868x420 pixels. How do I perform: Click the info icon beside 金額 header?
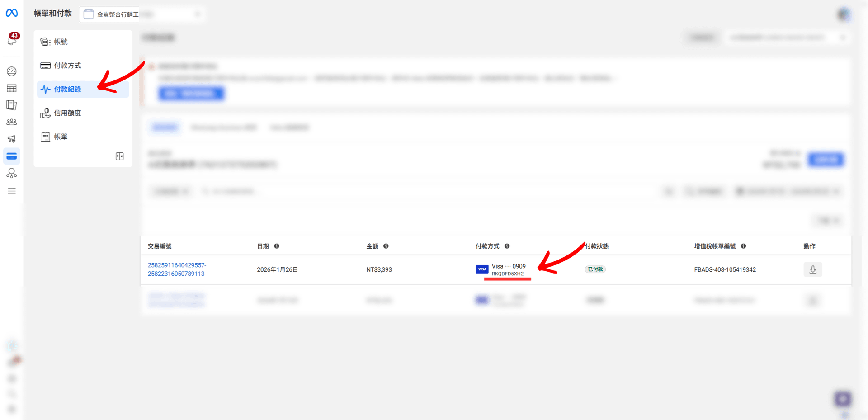(x=386, y=246)
